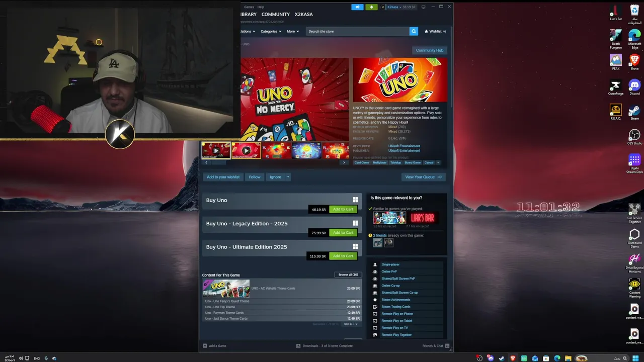
Task: Open Elgato Stream Deck desktop icon
Action: point(634,164)
